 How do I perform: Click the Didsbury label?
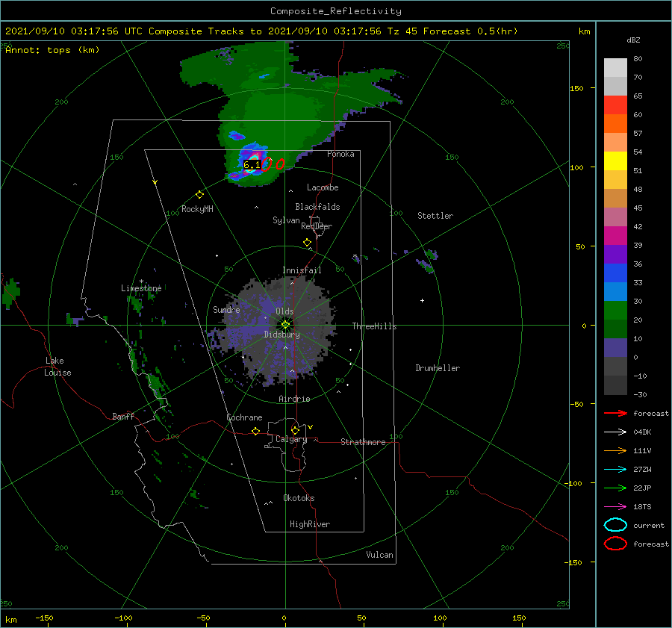tap(282, 335)
